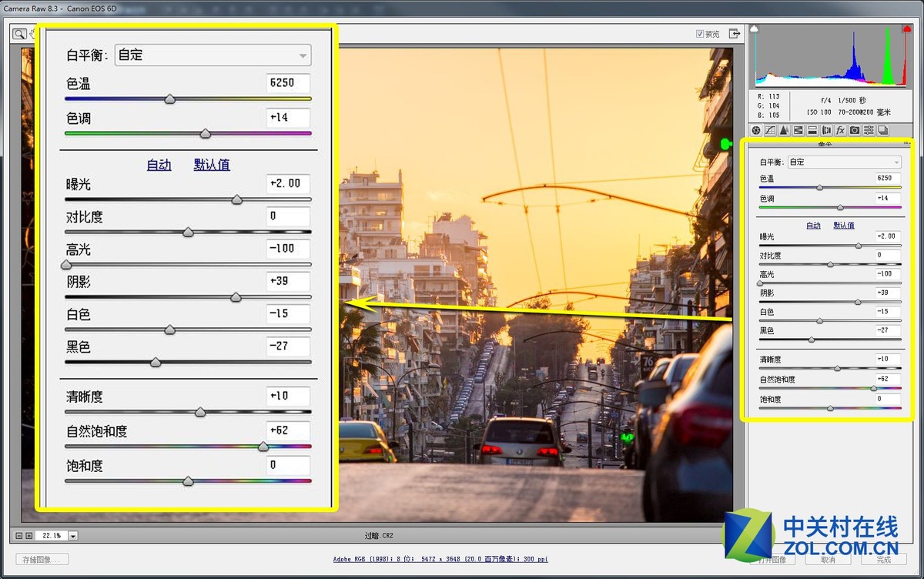The width and height of the screenshot is (924, 579).
Task: Open the Camera Calibration panel tab
Action: [x=855, y=131]
